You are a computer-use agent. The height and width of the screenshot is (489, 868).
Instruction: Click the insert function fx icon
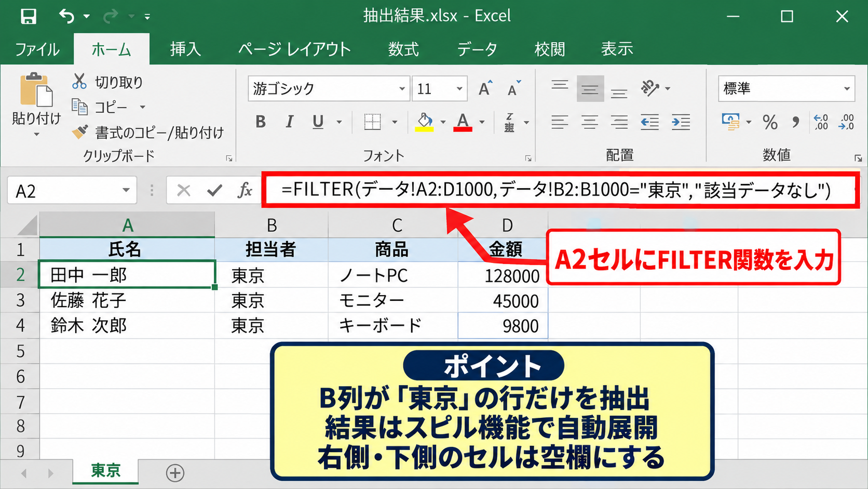245,191
